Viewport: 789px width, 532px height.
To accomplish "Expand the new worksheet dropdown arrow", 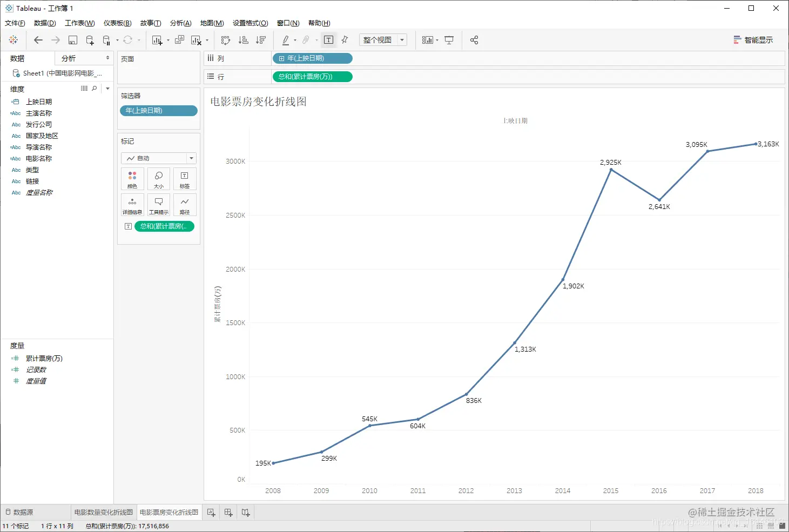I will coord(168,40).
